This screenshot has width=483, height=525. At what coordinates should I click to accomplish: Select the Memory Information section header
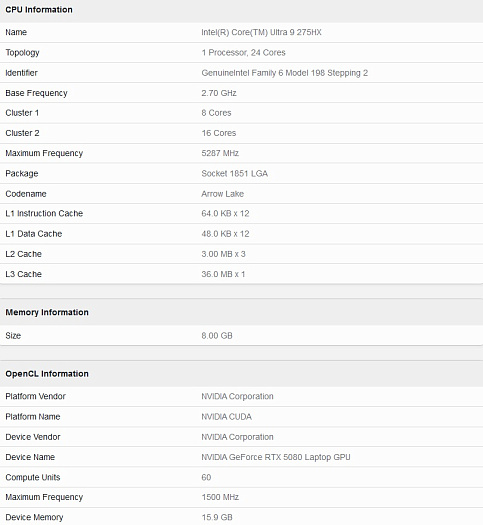(x=47, y=312)
